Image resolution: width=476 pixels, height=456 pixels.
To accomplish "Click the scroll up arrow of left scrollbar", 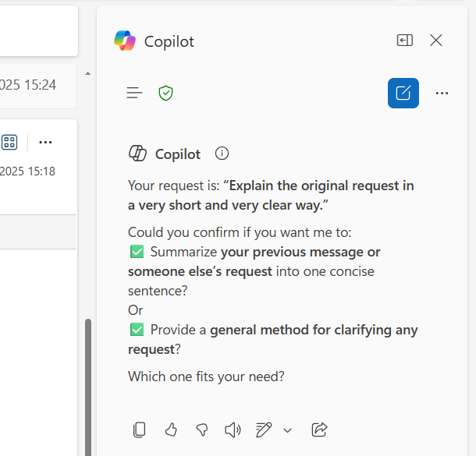I will 87,73.
